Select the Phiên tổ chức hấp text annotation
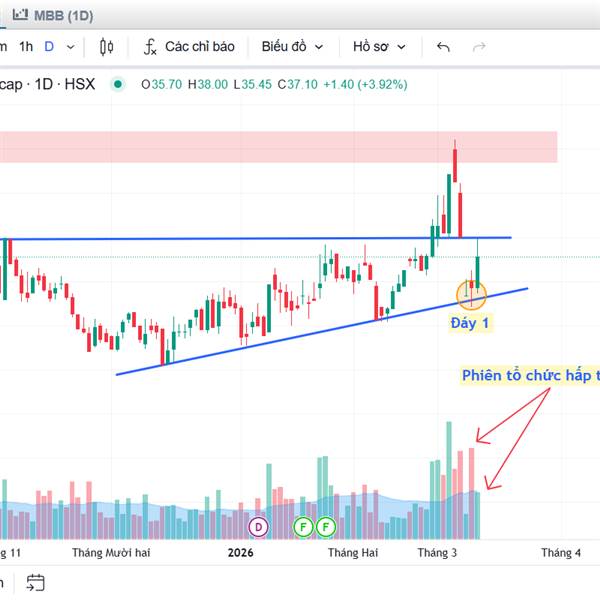This screenshot has width=600, height=600. pos(531,375)
